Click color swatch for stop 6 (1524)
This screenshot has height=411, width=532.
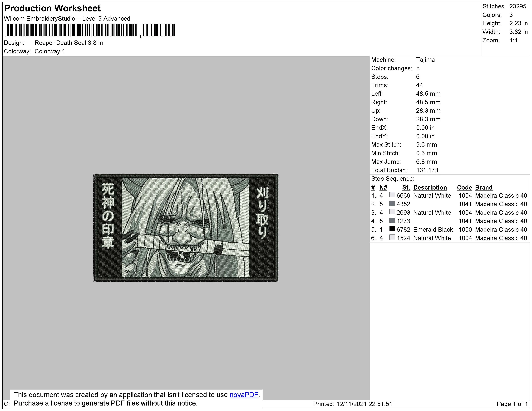(x=392, y=237)
